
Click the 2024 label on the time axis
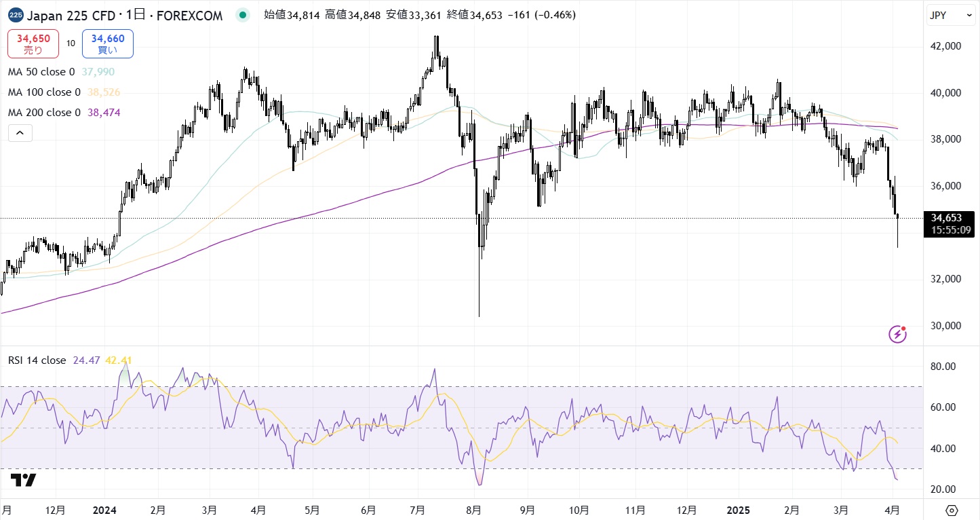point(104,510)
